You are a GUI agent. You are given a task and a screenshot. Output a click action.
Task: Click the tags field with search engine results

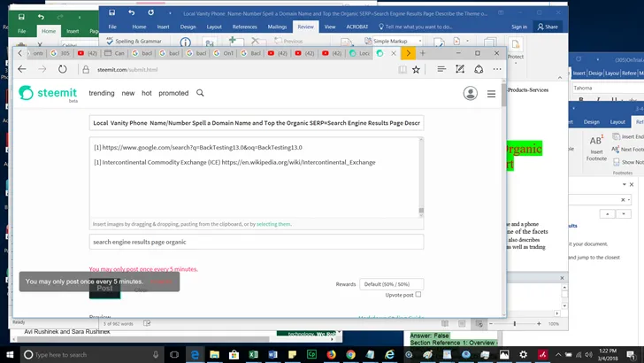pos(257,242)
